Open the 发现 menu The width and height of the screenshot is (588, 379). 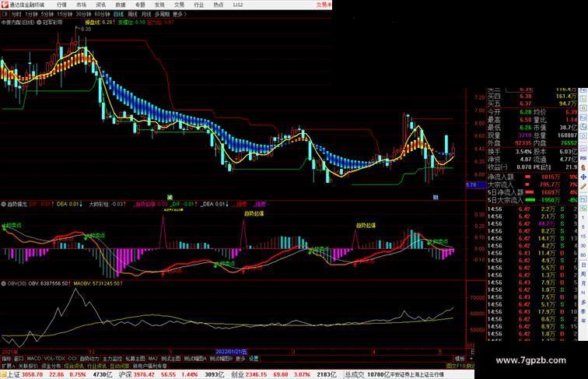pos(159,5)
